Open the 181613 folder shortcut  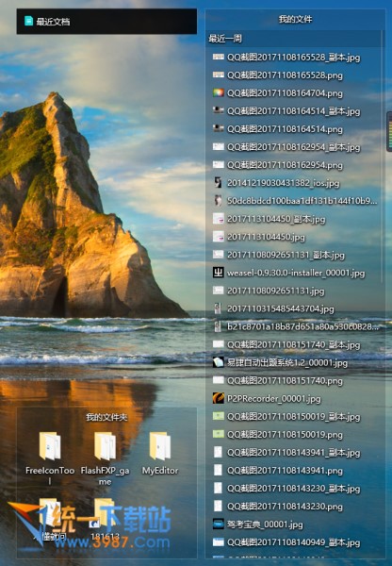(x=105, y=519)
